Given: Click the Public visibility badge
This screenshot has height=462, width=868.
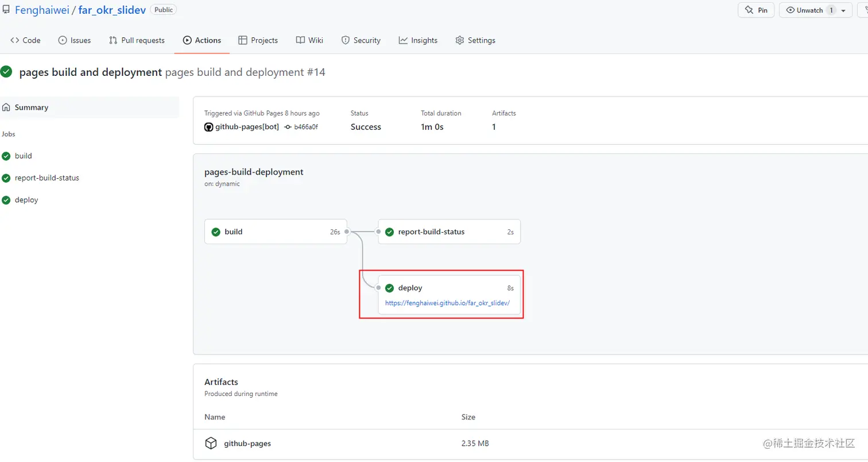Looking at the screenshot, I should pyautogui.click(x=164, y=10).
